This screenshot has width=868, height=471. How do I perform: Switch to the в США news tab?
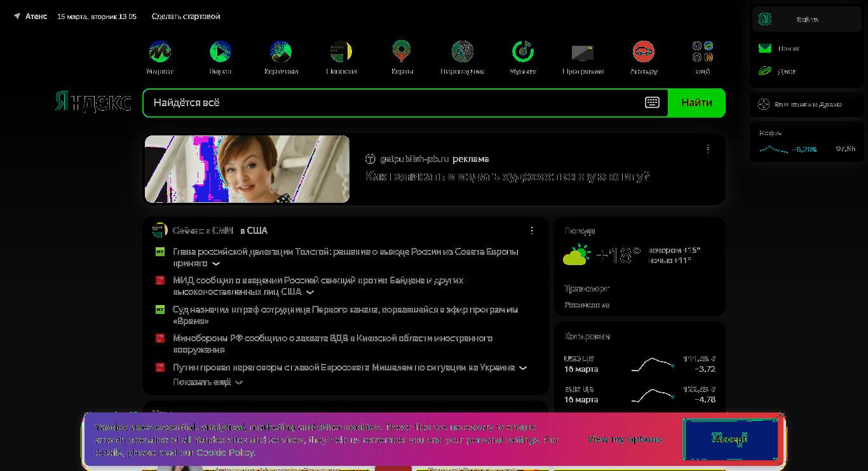254,230
